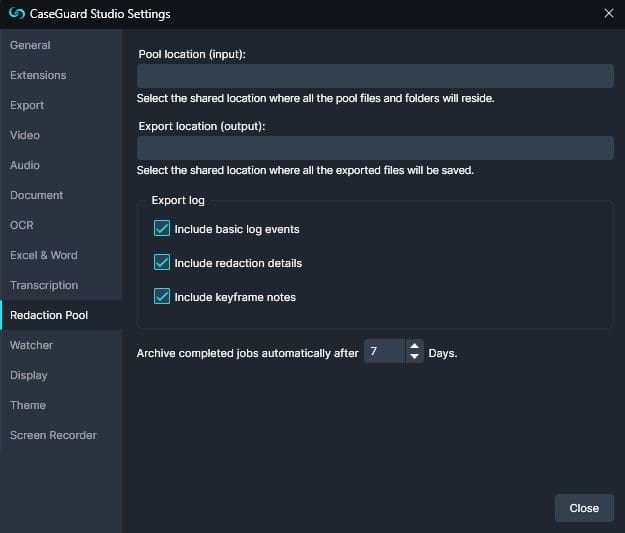Click the 'Export log' group label
Screen dimensions: 625x533
point(178,200)
